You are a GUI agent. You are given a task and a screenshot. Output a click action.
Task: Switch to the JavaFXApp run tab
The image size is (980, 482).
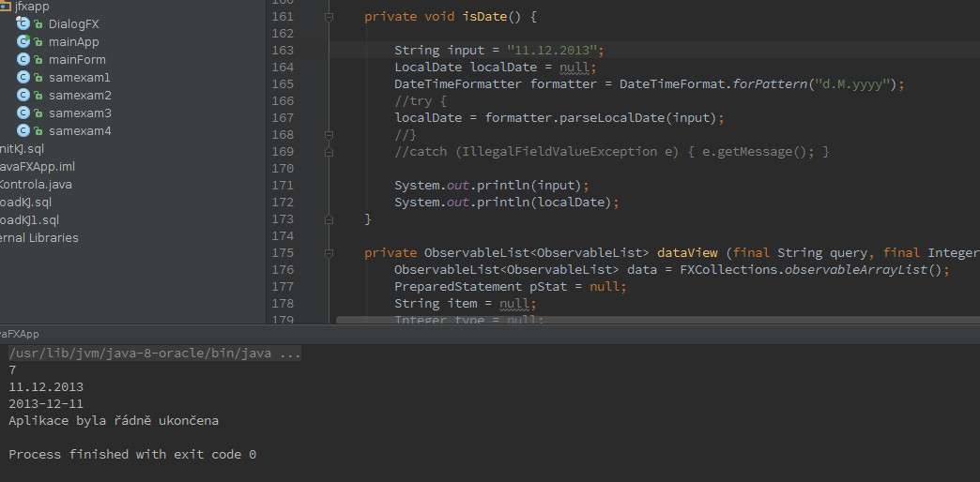20,334
